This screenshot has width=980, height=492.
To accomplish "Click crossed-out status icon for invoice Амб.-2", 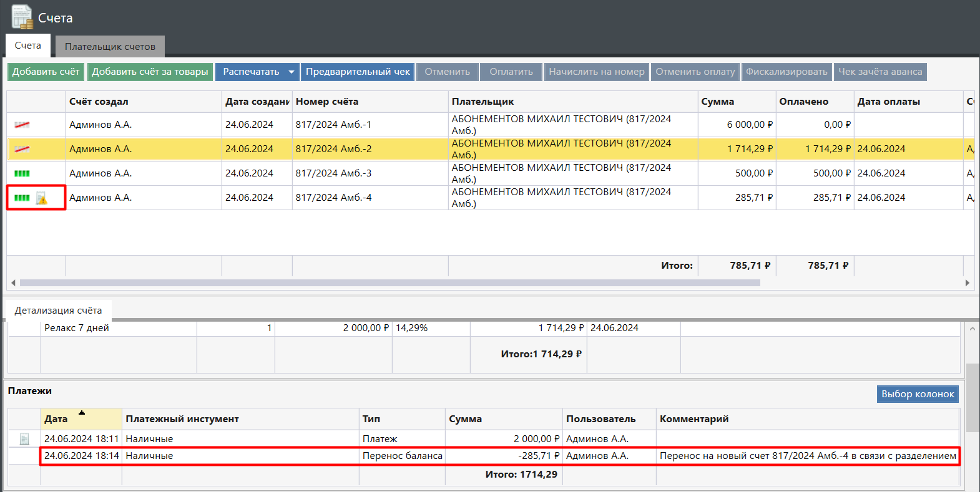I will (x=22, y=149).
